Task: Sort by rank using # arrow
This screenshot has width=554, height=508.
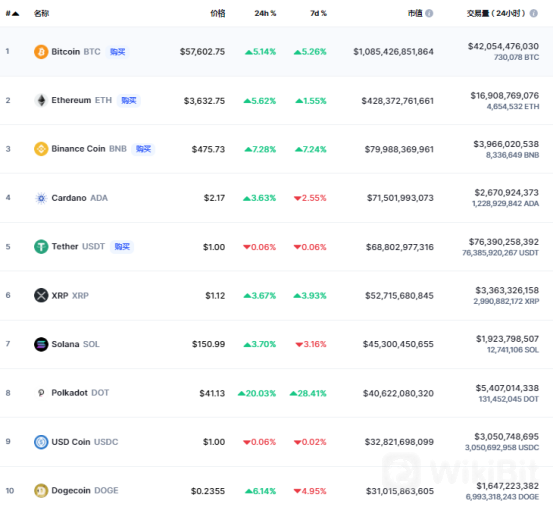Action: pos(12,14)
